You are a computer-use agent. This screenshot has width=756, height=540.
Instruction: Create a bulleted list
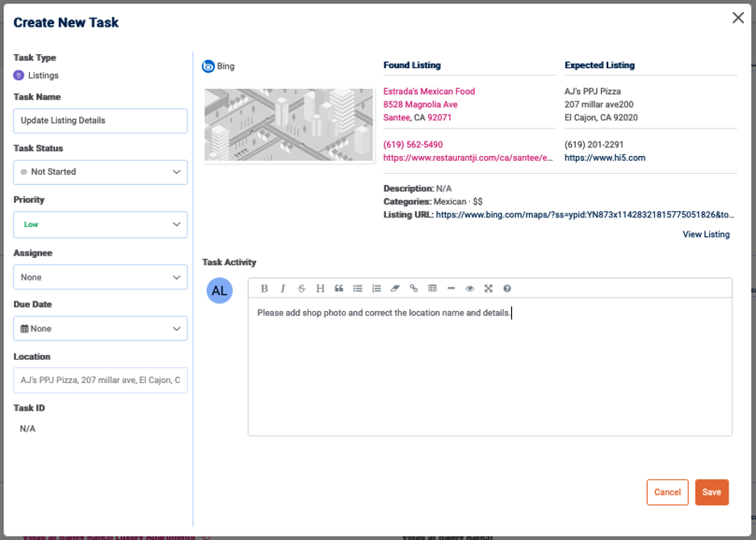coord(358,289)
